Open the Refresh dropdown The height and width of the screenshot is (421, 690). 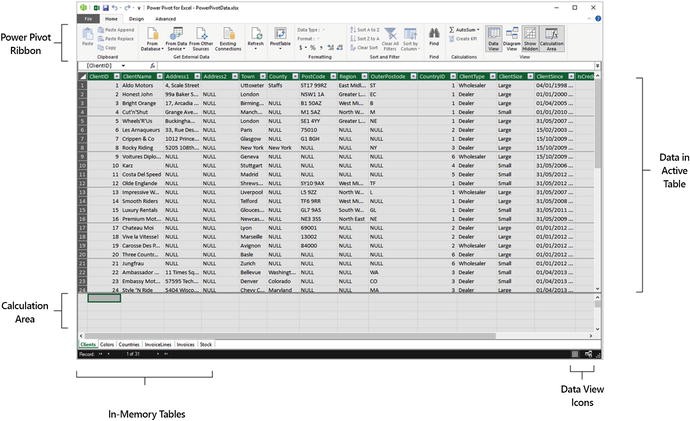tap(256, 46)
